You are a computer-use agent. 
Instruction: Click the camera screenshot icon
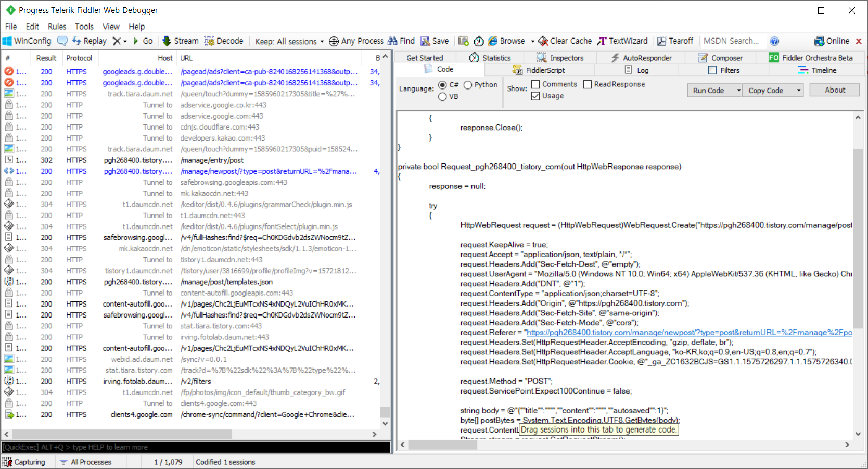coord(464,41)
